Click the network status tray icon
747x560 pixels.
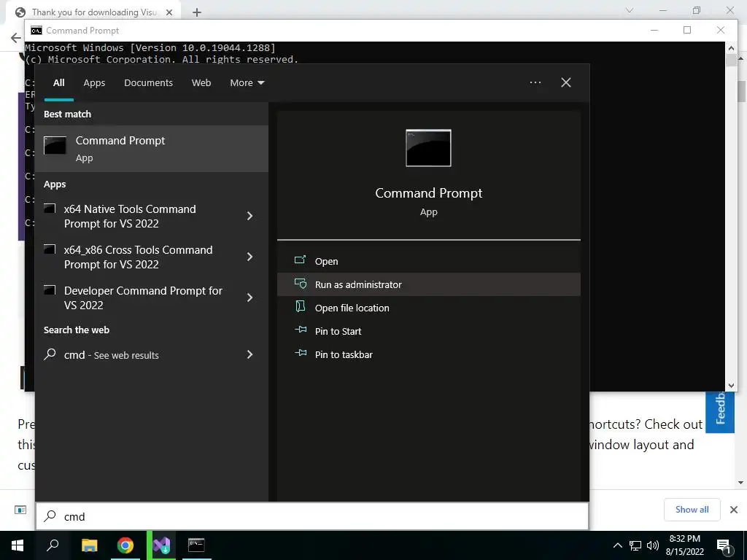(635, 545)
